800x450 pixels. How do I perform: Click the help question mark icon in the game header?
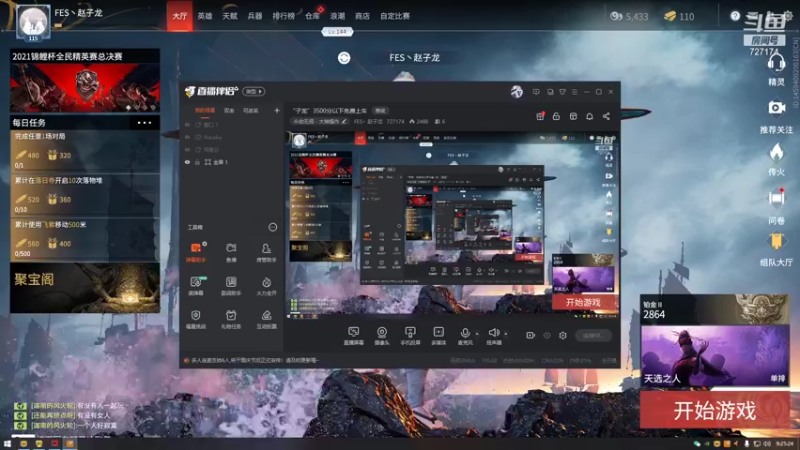tap(735, 16)
